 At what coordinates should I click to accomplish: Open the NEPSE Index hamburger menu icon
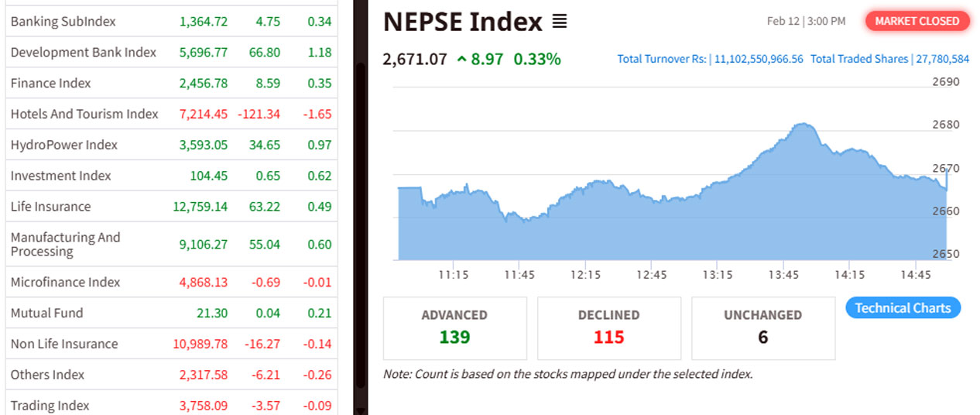pyautogui.click(x=560, y=22)
